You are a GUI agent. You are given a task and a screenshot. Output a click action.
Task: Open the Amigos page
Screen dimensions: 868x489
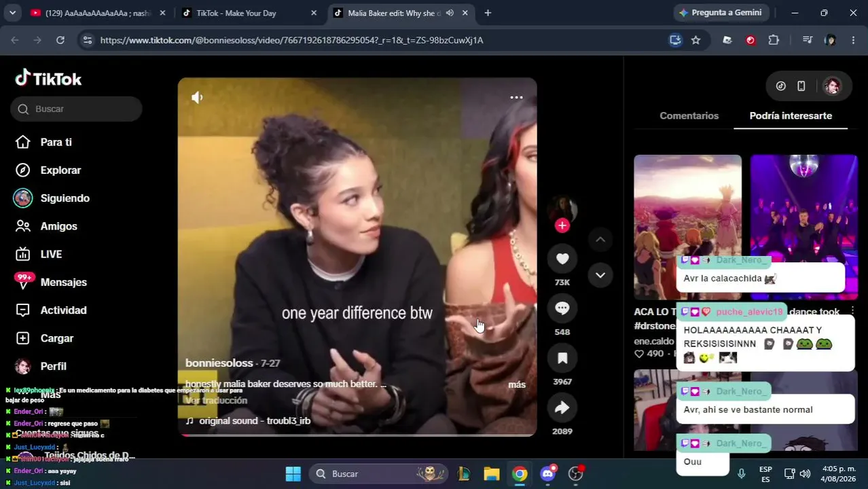[47, 226]
